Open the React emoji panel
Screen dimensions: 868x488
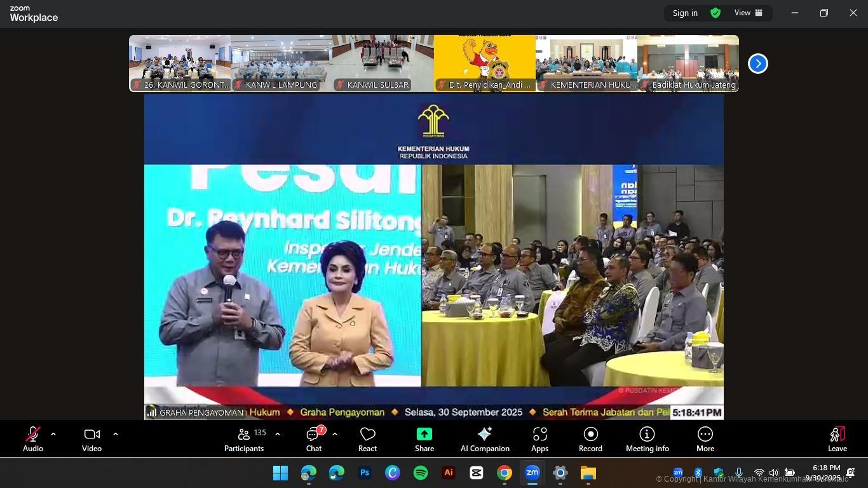pos(367,439)
